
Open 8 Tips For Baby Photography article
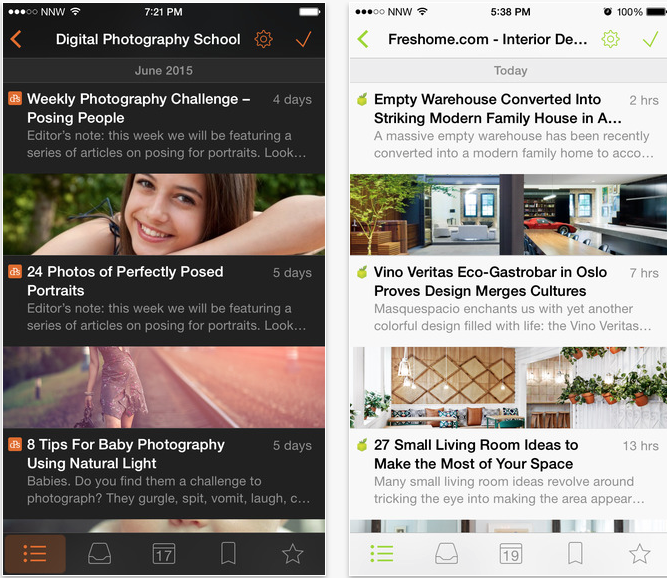pyautogui.click(x=126, y=453)
